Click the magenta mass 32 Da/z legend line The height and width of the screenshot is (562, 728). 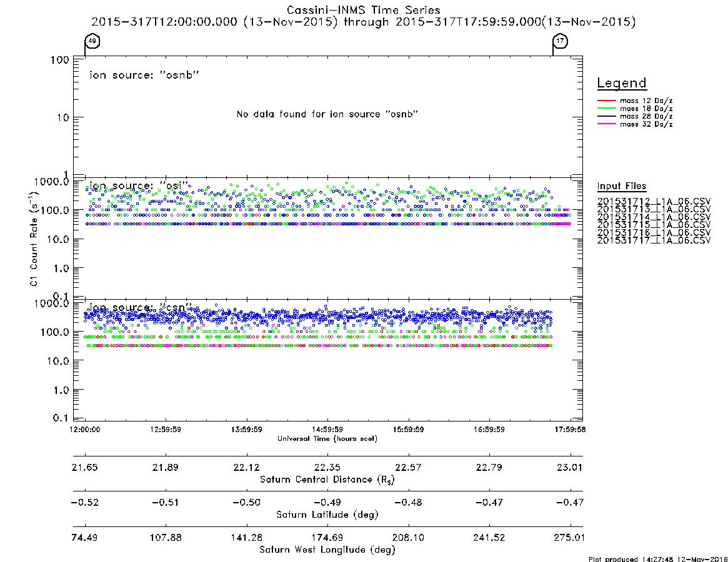(606, 124)
